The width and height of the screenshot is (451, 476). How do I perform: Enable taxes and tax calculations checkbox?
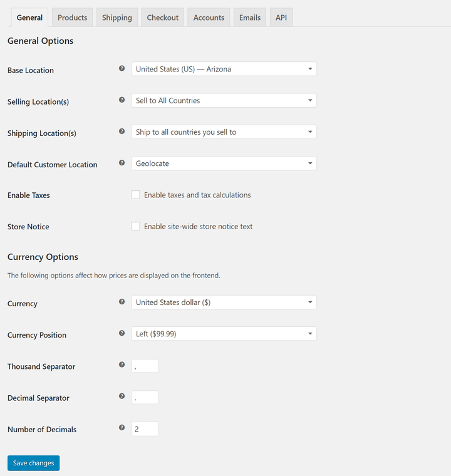tap(135, 195)
